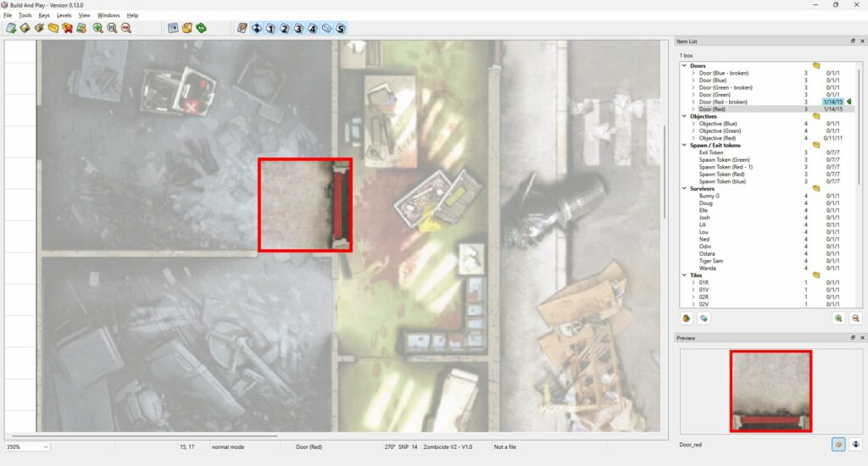
Task: Click the yellow box toolbar icon
Action: 187,28
